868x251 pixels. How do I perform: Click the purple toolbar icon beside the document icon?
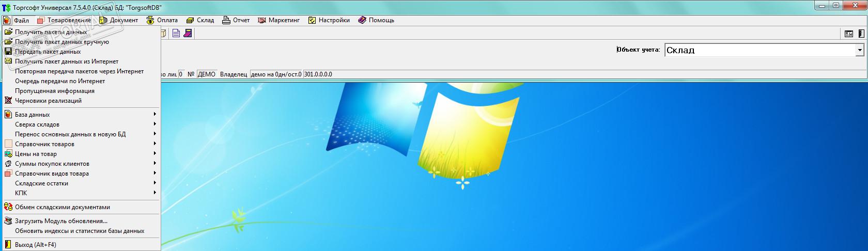(x=188, y=33)
